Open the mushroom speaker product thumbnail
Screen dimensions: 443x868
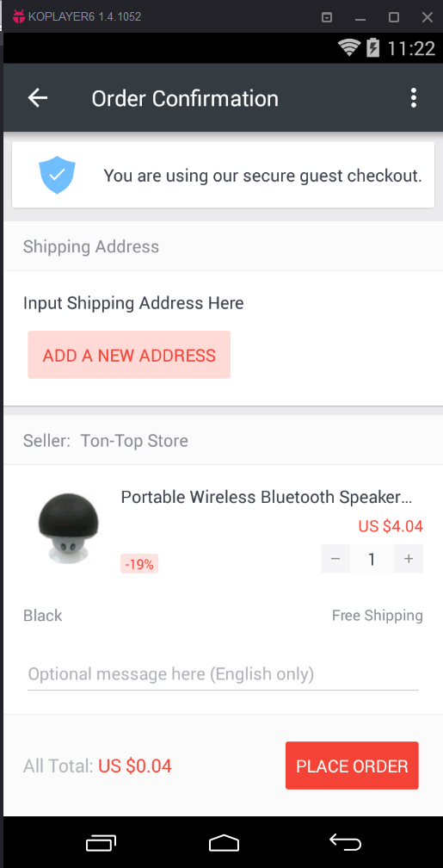pos(69,529)
